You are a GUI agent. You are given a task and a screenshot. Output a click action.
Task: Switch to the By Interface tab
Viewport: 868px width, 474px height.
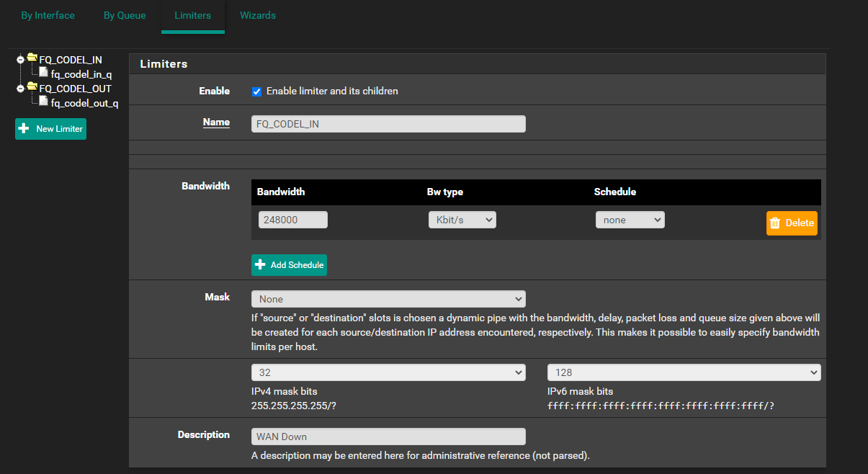[48, 15]
